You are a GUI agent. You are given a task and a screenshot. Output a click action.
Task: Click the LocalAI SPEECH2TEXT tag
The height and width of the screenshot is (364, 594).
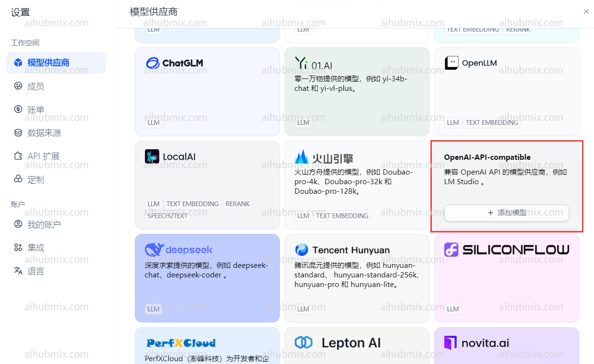coord(167,216)
